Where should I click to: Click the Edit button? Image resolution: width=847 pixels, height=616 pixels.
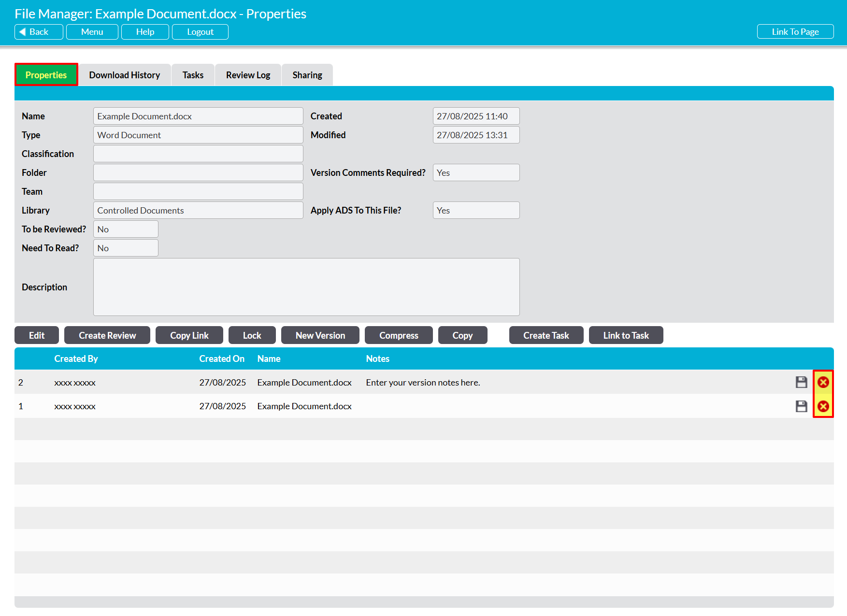[37, 335]
